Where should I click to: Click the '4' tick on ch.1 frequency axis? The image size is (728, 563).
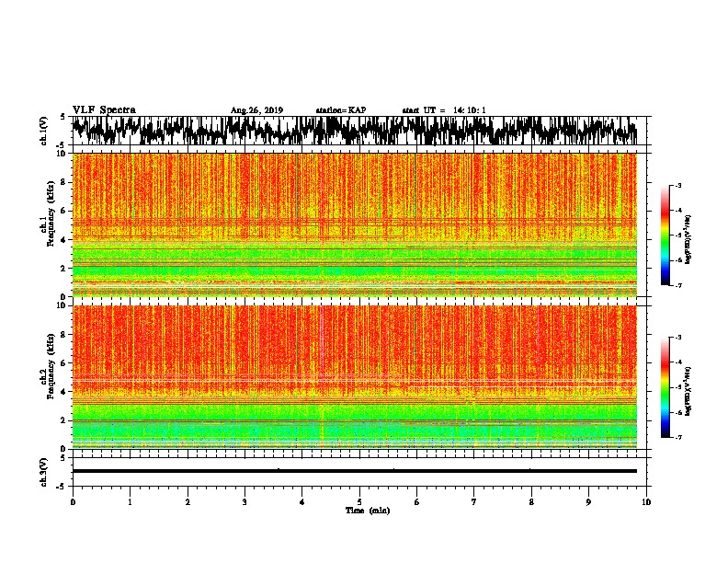click(x=63, y=240)
